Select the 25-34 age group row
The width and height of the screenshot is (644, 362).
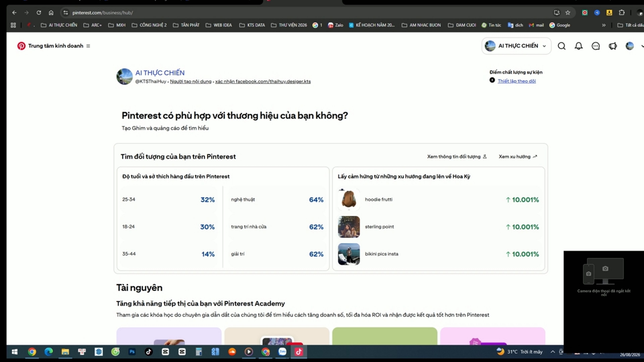click(x=169, y=199)
